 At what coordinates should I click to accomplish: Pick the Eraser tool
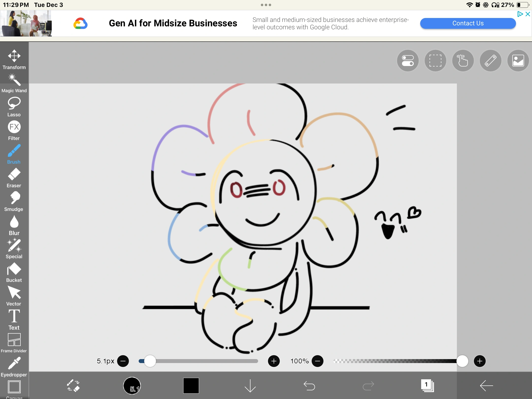14,178
